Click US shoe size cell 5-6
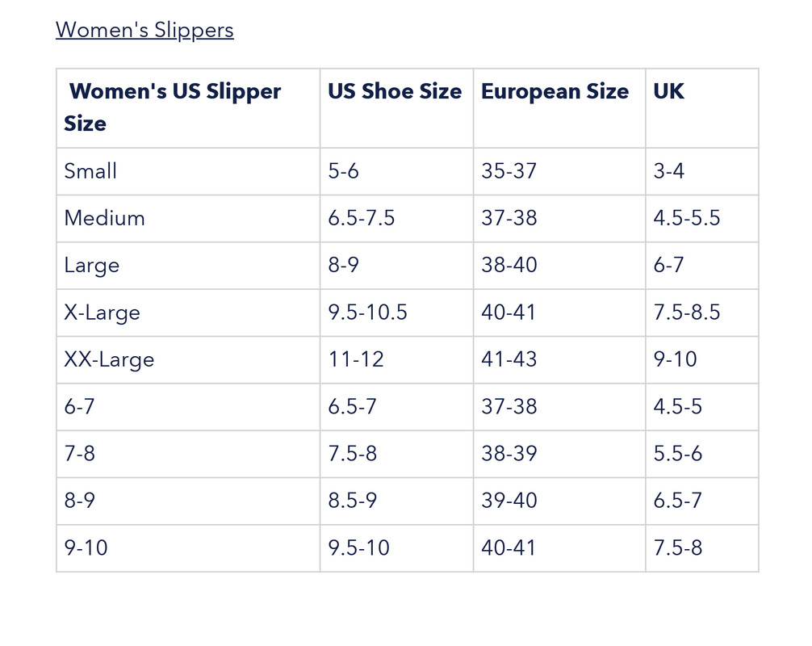The width and height of the screenshot is (812, 646). click(343, 171)
